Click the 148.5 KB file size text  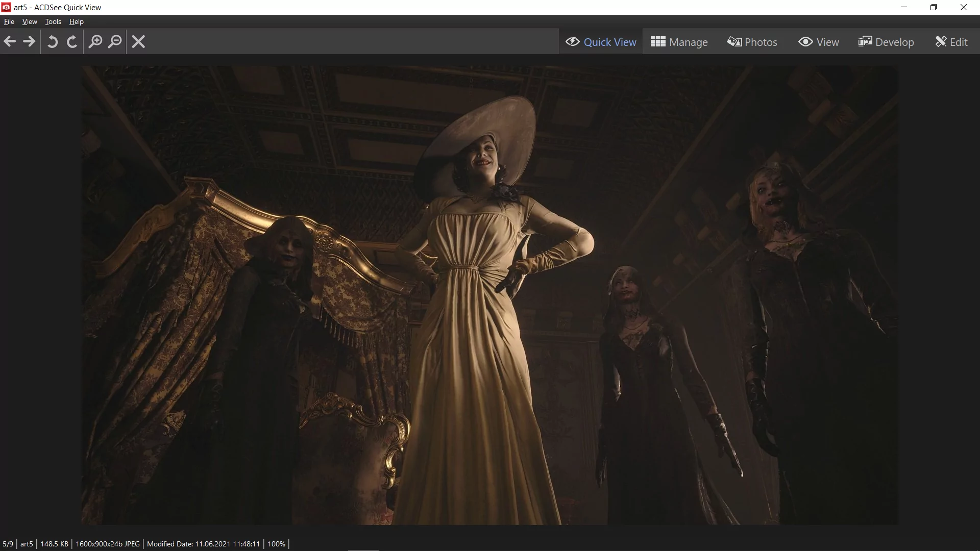coord(54,544)
